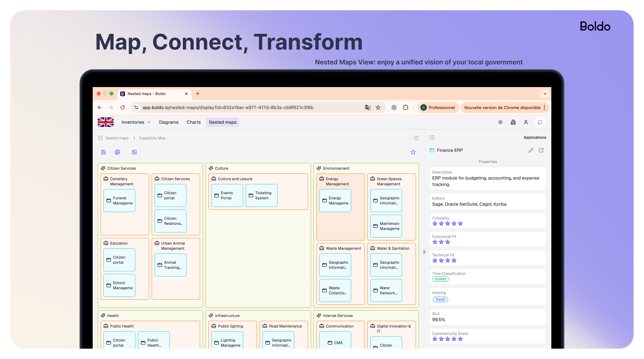Export the map as image

click(x=134, y=152)
